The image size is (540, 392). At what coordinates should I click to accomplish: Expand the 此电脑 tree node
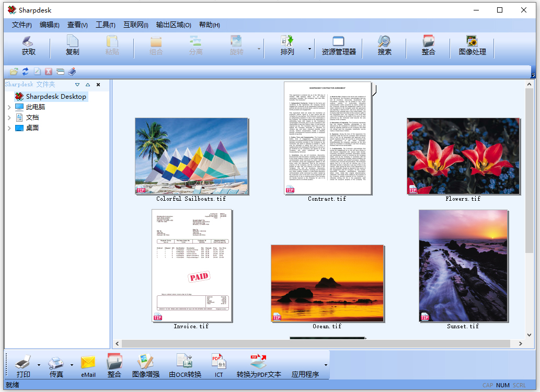tap(9, 107)
